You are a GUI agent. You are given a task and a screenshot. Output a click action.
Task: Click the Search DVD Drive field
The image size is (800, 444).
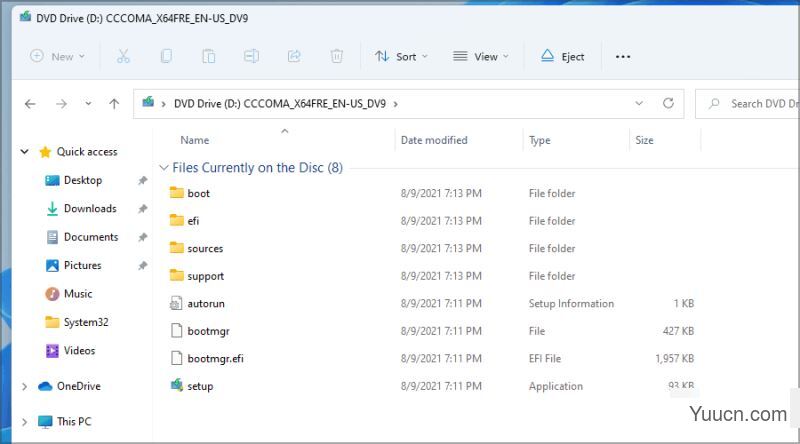pyautogui.click(x=747, y=104)
